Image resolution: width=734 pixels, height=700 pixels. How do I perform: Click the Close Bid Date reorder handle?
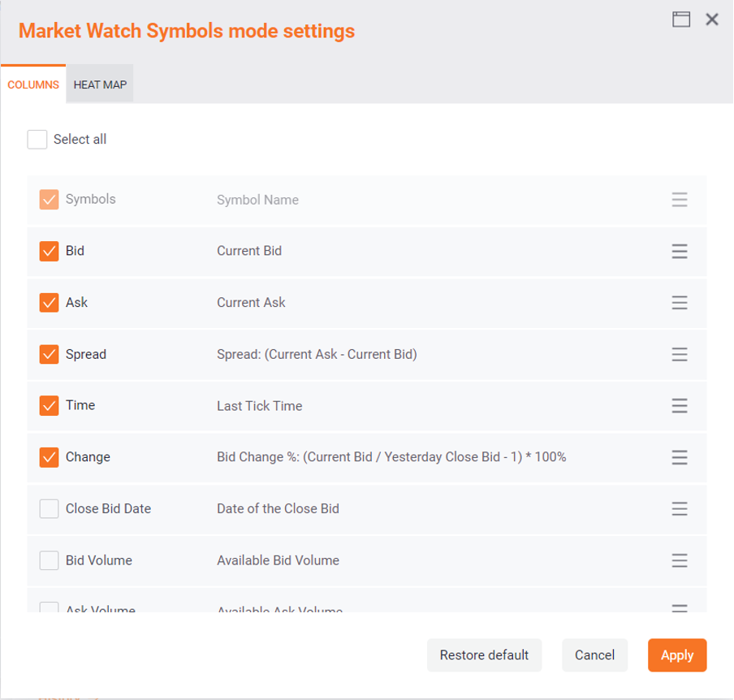coord(680,508)
